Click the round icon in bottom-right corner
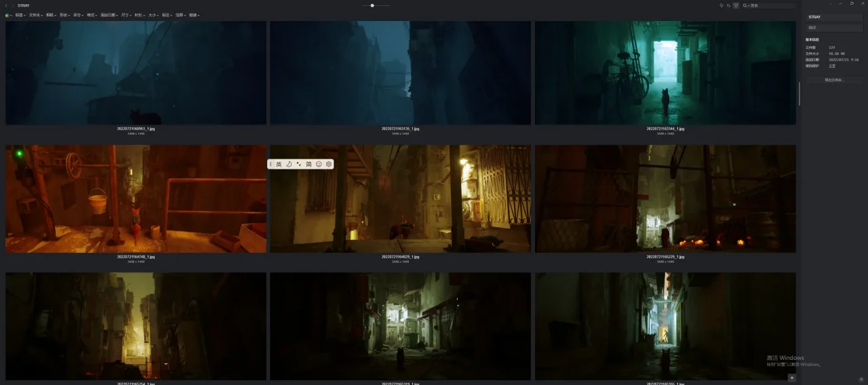Screen dimensions: 868x385 [861, 379]
